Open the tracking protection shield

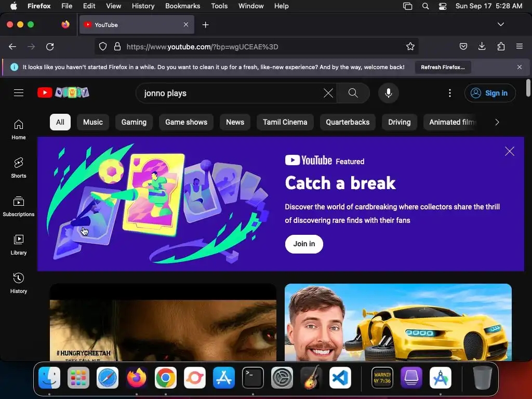pos(103,46)
